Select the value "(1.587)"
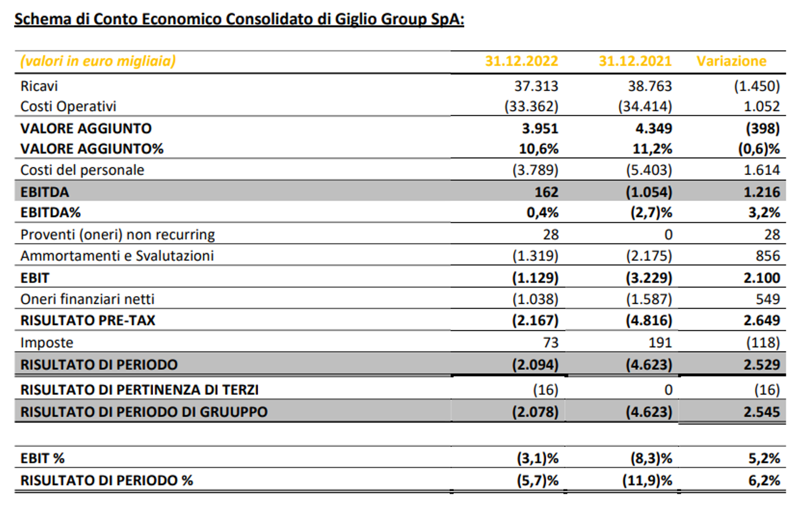The height and width of the screenshot is (513, 812). (x=649, y=299)
